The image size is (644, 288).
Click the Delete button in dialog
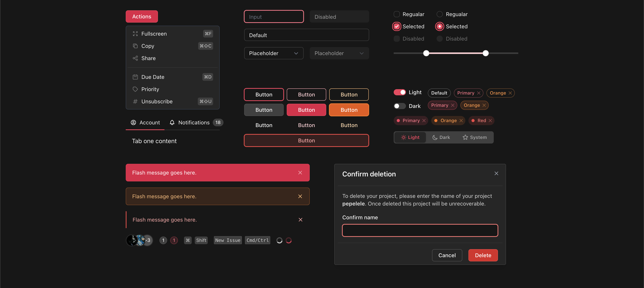[483, 255]
